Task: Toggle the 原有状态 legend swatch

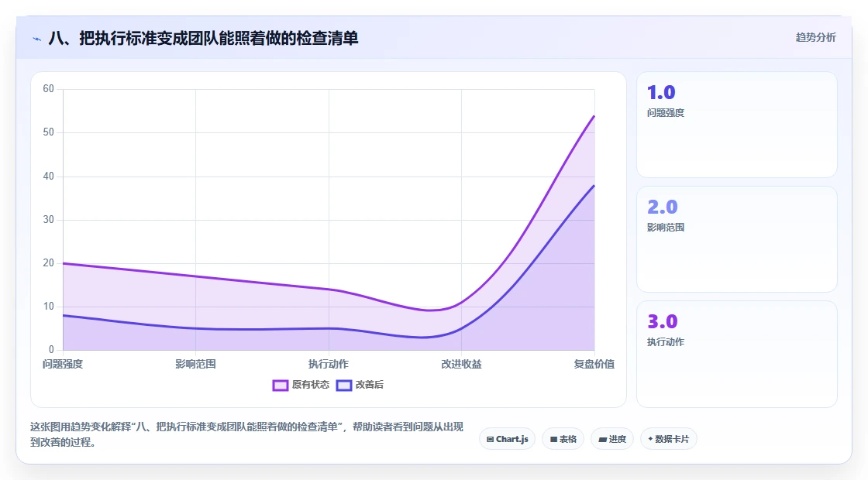Action: pyautogui.click(x=280, y=385)
